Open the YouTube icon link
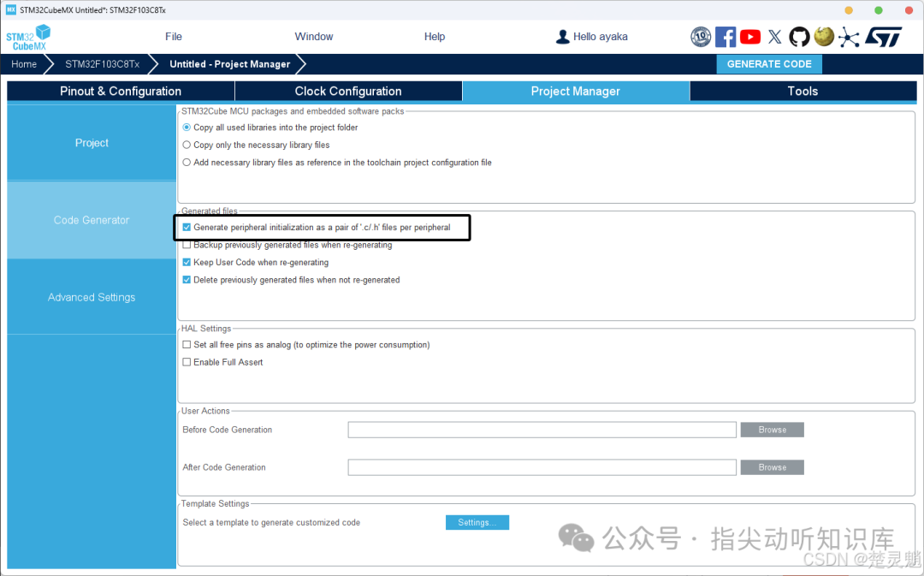This screenshot has width=924, height=576. (750, 37)
